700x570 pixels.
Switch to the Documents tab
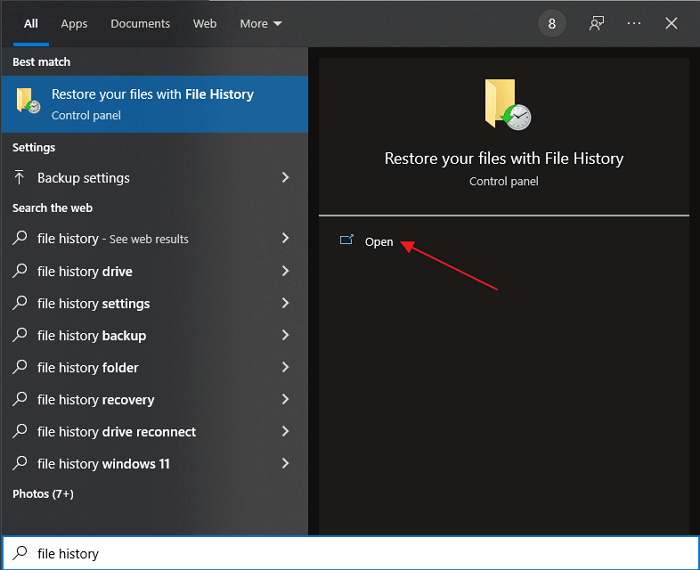click(140, 24)
